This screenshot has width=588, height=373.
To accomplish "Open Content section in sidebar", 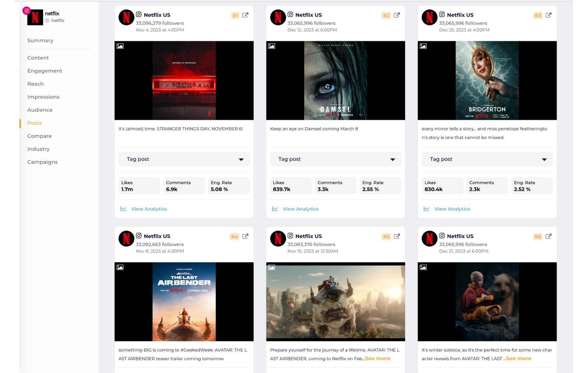I will point(38,58).
